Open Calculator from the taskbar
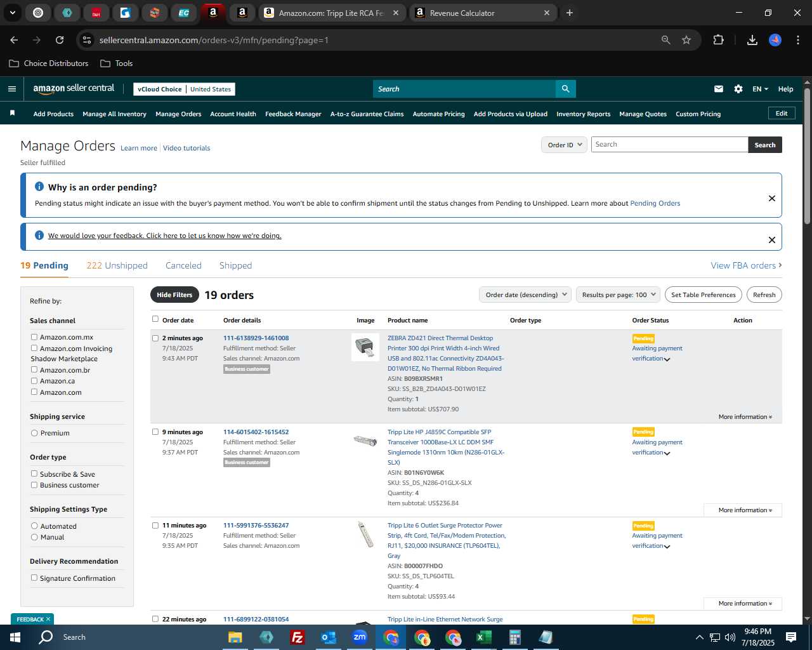Viewport: 812px width, 650px height. (x=514, y=637)
